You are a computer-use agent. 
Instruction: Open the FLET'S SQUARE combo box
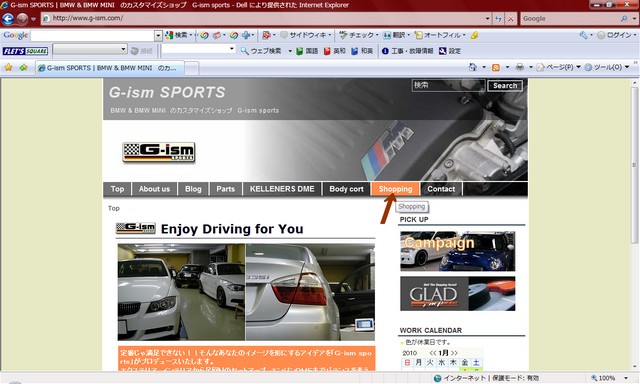[90, 49]
